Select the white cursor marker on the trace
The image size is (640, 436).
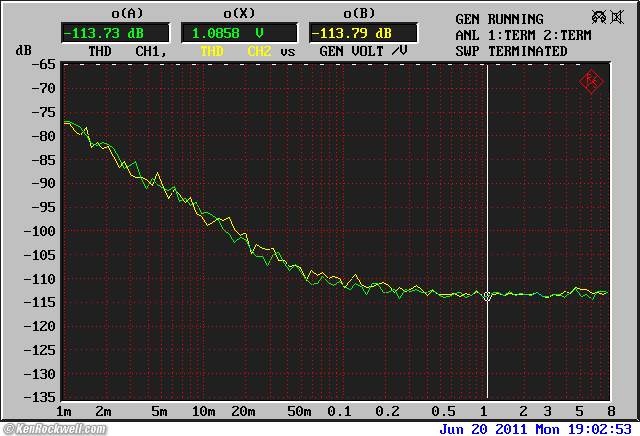(487, 296)
